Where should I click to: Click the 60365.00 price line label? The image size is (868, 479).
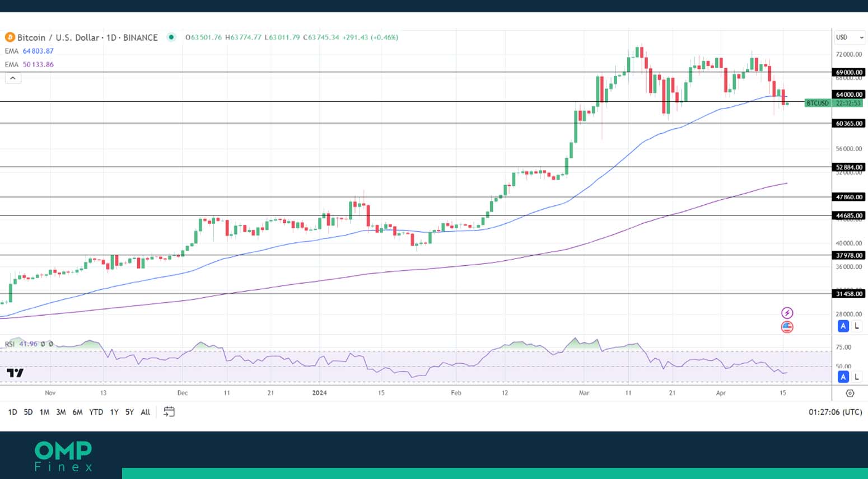849,123
